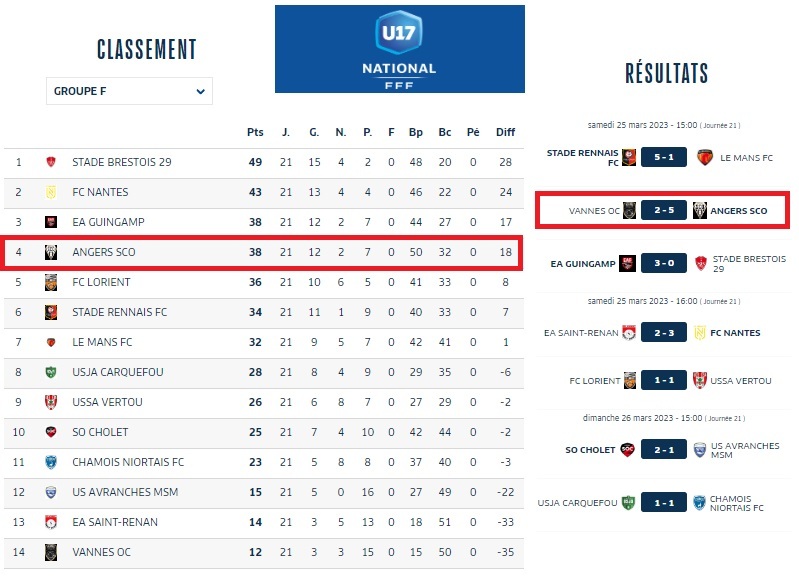Open the GROUPE F dropdown
Image resolution: width=799 pixels, height=578 pixels.
129,91
